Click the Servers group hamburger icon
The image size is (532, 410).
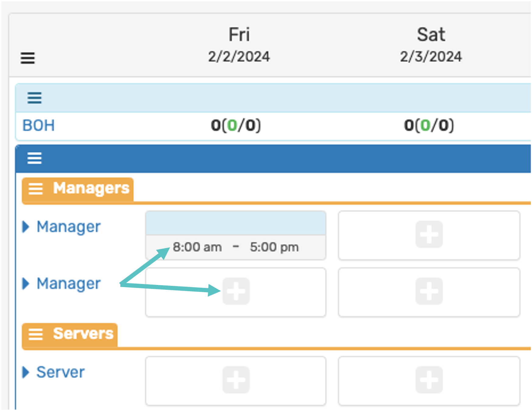[36, 334]
